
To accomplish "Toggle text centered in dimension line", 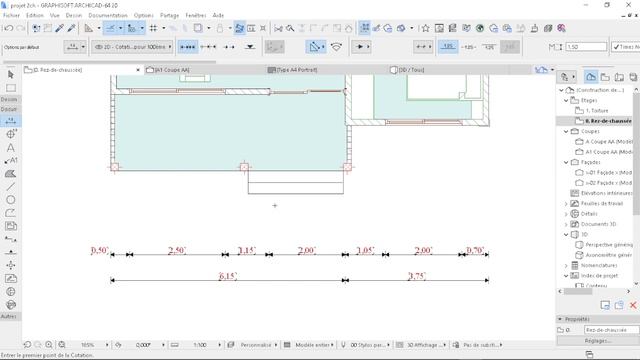I will [x=469, y=47].
